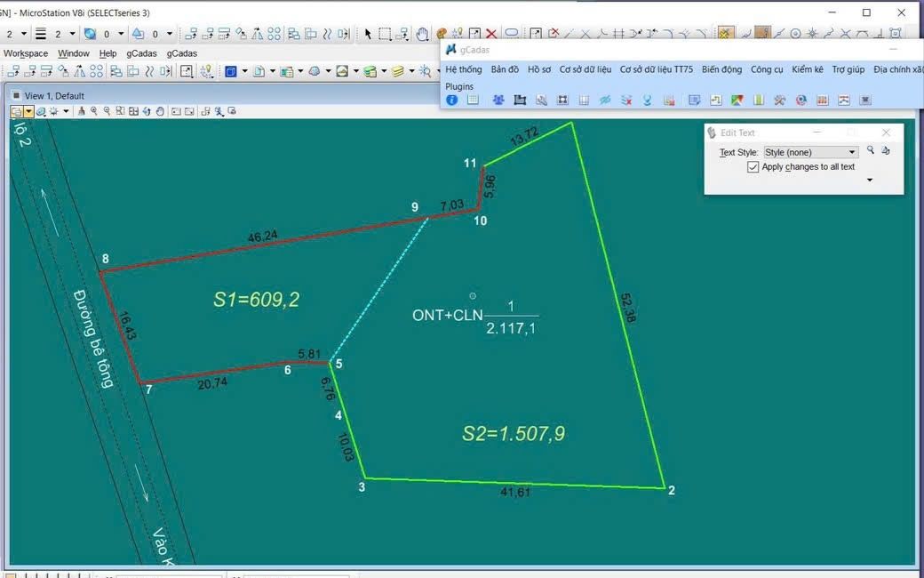The width and height of the screenshot is (924, 578).
Task: Toggle Apply changes to all text checkbox
Action: coord(753,167)
